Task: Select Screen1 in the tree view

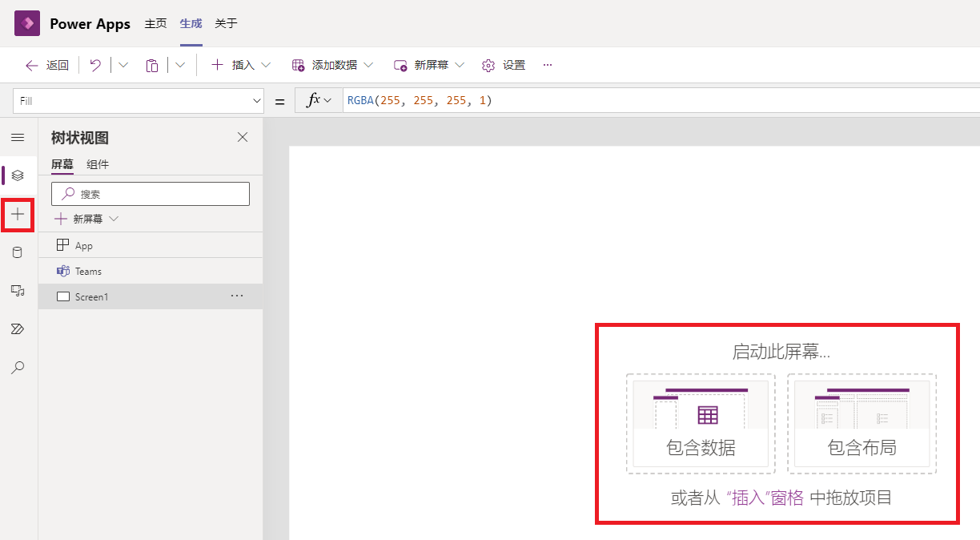Action: pos(151,296)
